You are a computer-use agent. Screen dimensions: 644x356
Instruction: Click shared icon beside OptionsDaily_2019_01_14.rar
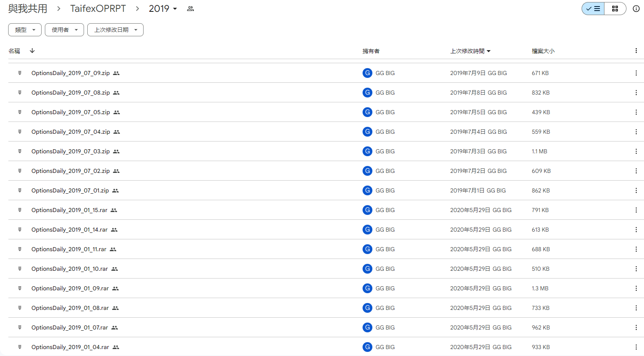pos(114,230)
